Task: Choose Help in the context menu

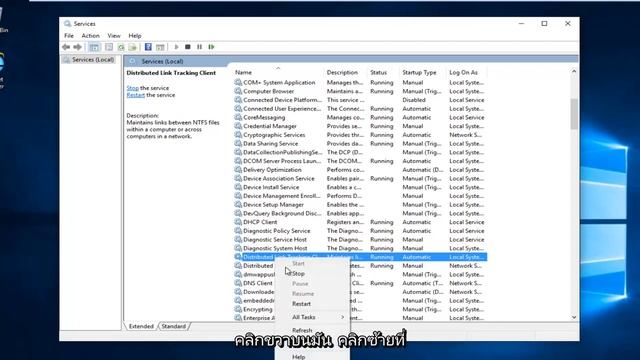Action: 313,356
